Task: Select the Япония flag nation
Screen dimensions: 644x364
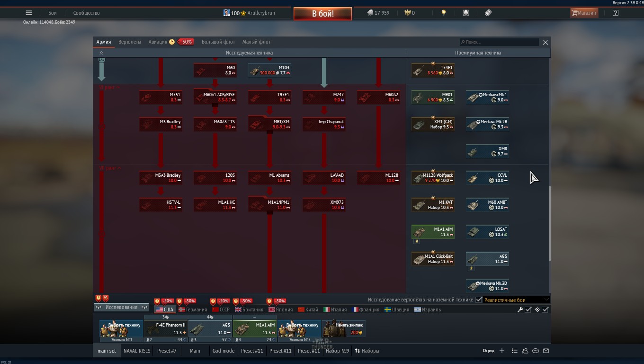Action: click(x=281, y=309)
